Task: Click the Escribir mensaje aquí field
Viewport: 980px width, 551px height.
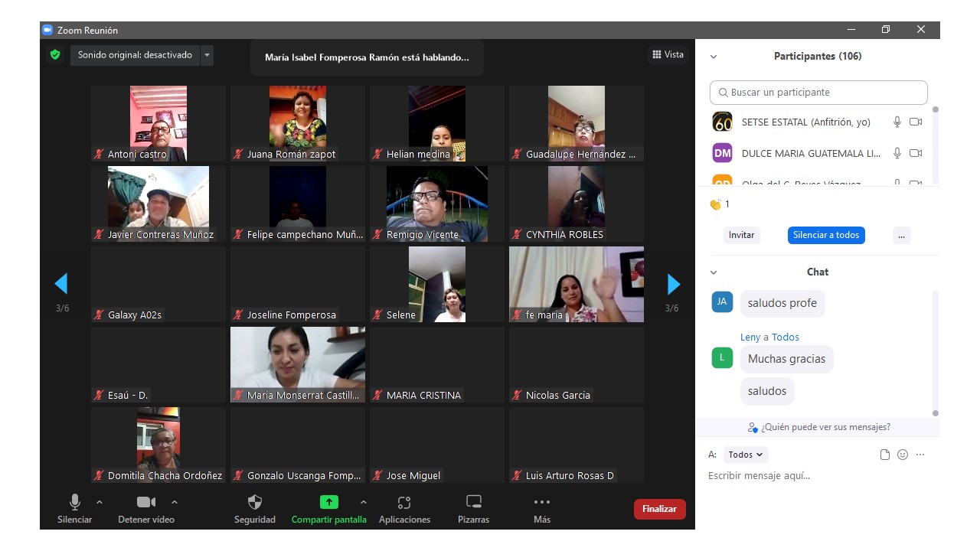Action: click(x=816, y=476)
